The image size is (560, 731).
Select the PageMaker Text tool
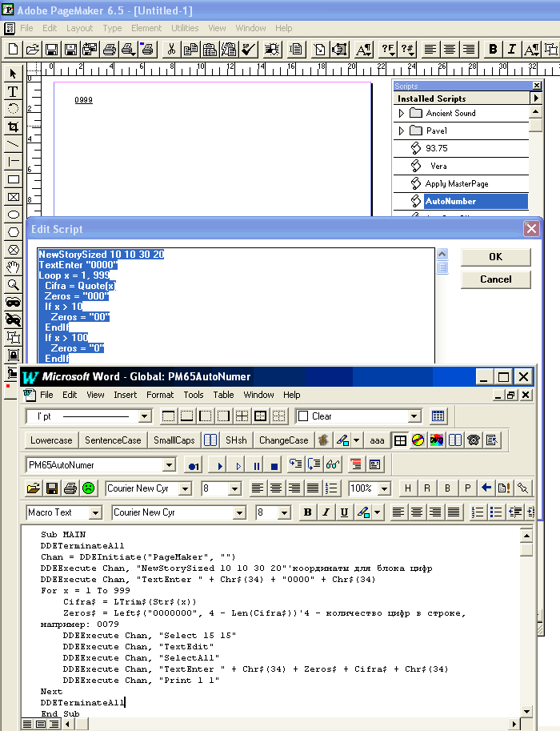tap(13, 91)
